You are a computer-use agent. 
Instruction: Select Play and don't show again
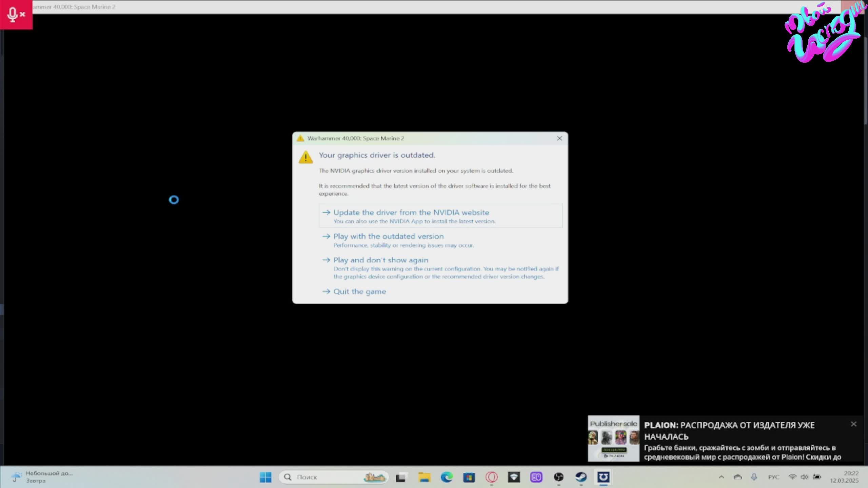pyautogui.click(x=380, y=260)
